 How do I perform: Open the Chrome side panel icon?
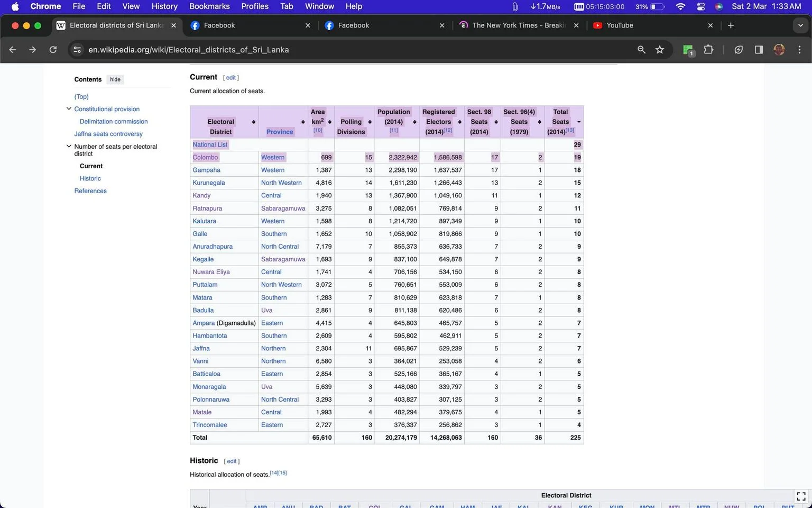(x=759, y=50)
